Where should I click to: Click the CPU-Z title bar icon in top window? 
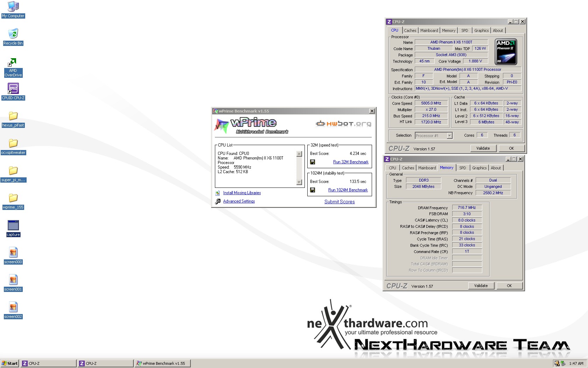coord(389,22)
